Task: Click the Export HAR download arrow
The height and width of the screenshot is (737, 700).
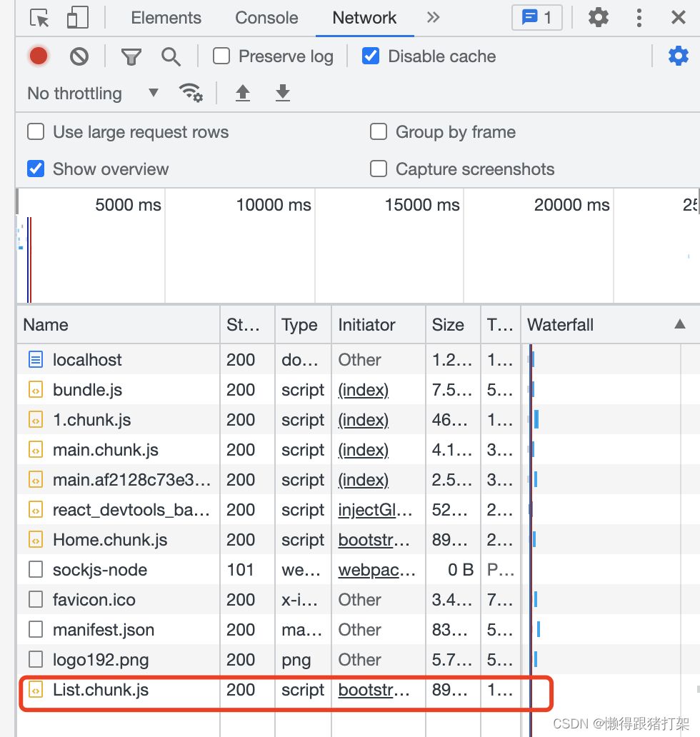Action: pyautogui.click(x=283, y=93)
